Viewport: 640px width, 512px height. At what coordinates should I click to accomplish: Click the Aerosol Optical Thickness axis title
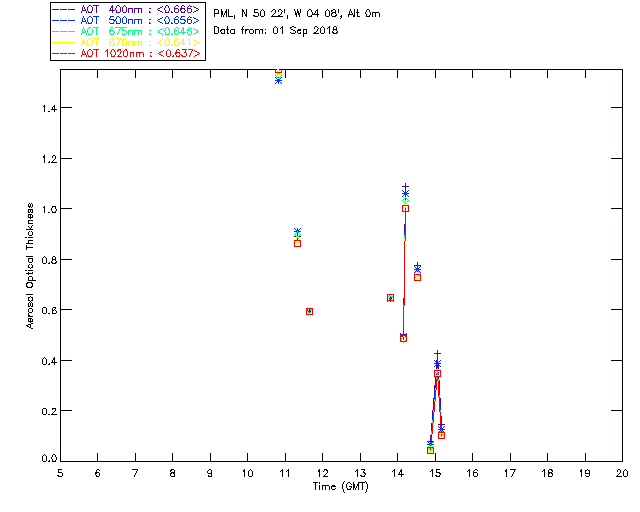coord(30,266)
